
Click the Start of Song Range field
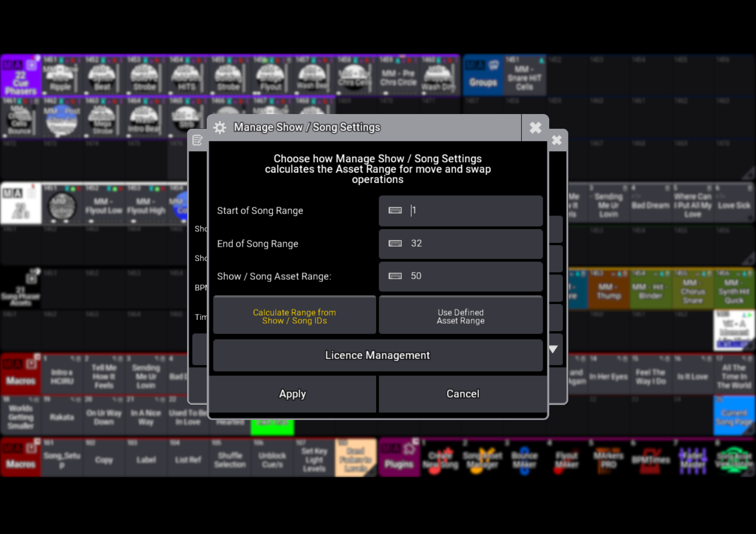point(461,211)
